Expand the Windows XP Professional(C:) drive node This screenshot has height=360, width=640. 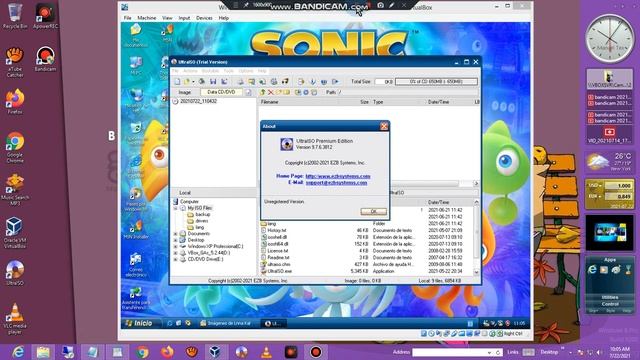point(176,247)
